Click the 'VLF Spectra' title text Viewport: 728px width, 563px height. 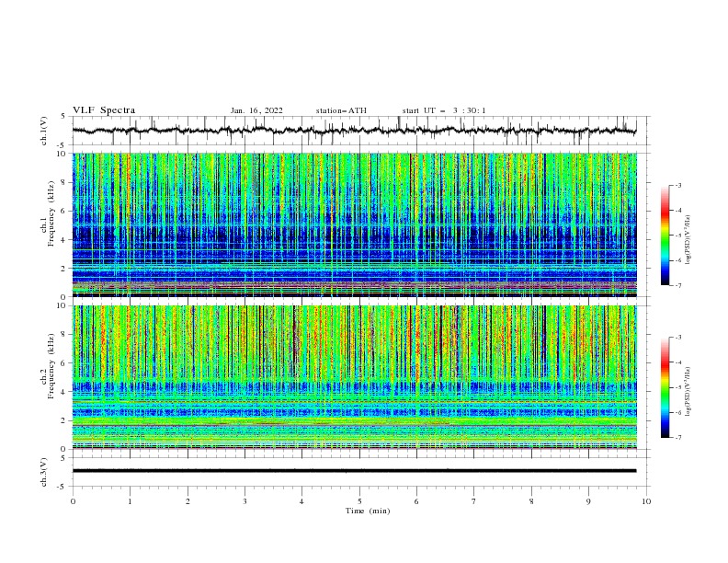pyautogui.click(x=104, y=110)
